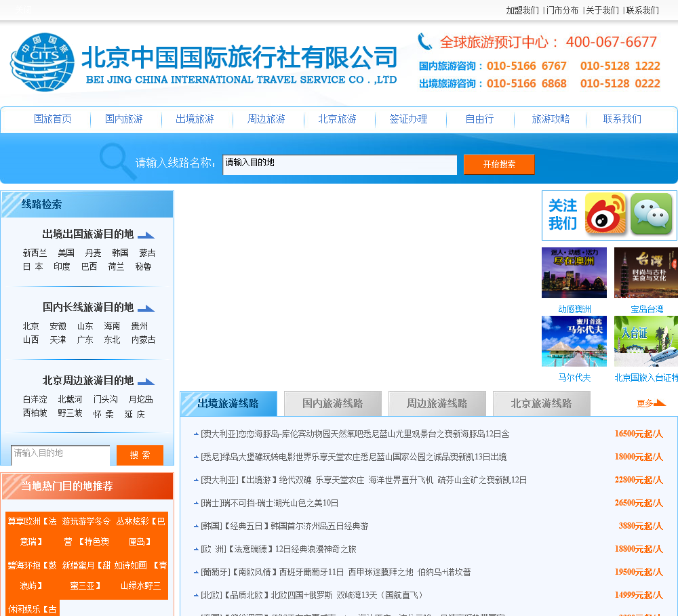Screen dimensions: 678x616
Task: Click the CITS globe logo
Action: pos(42,62)
